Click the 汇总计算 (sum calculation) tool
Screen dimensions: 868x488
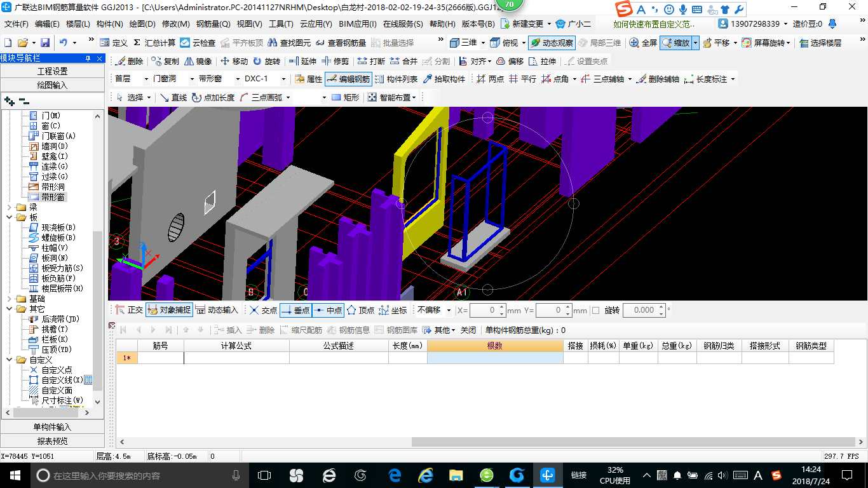click(x=154, y=43)
